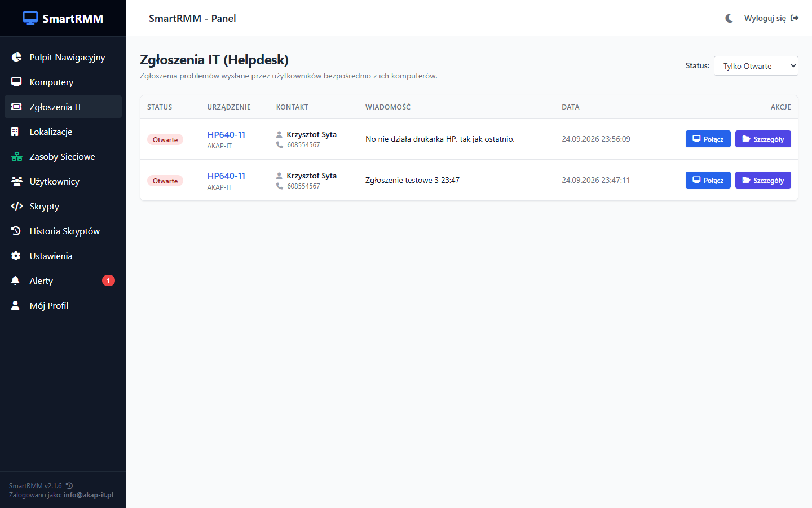Click the DATA column header

(571, 107)
